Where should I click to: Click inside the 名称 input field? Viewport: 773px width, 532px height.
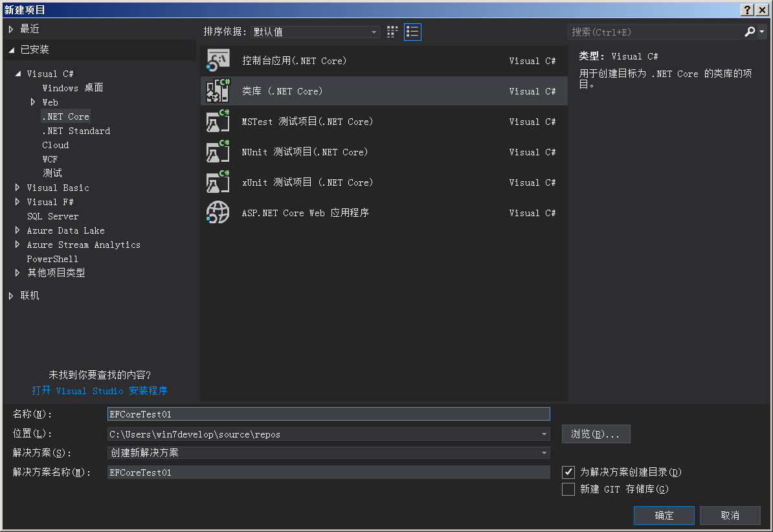324,414
